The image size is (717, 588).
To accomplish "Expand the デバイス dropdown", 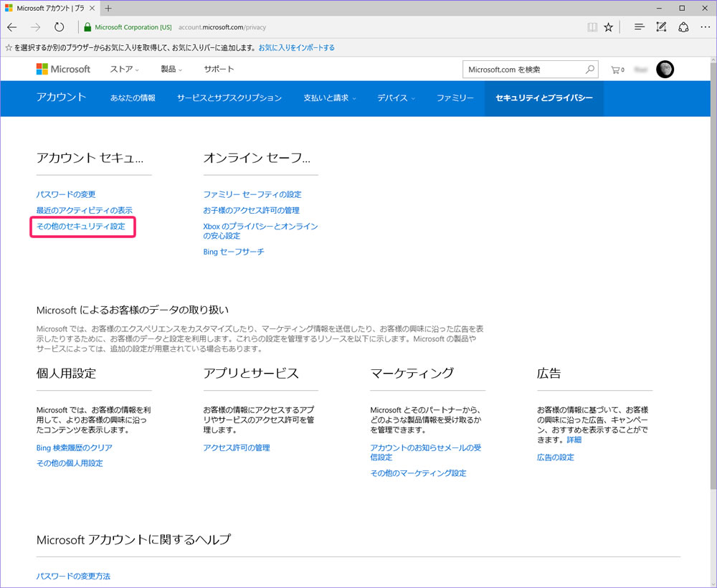I will tap(396, 98).
